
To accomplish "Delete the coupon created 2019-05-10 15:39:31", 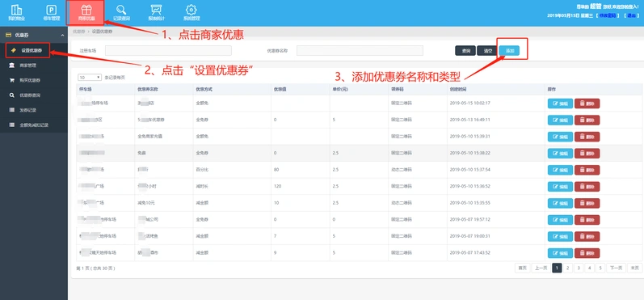I will tap(587, 137).
